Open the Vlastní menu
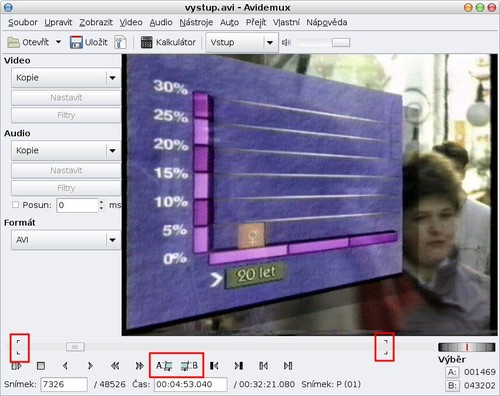500x396 pixels. pyautogui.click(x=286, y=22)
